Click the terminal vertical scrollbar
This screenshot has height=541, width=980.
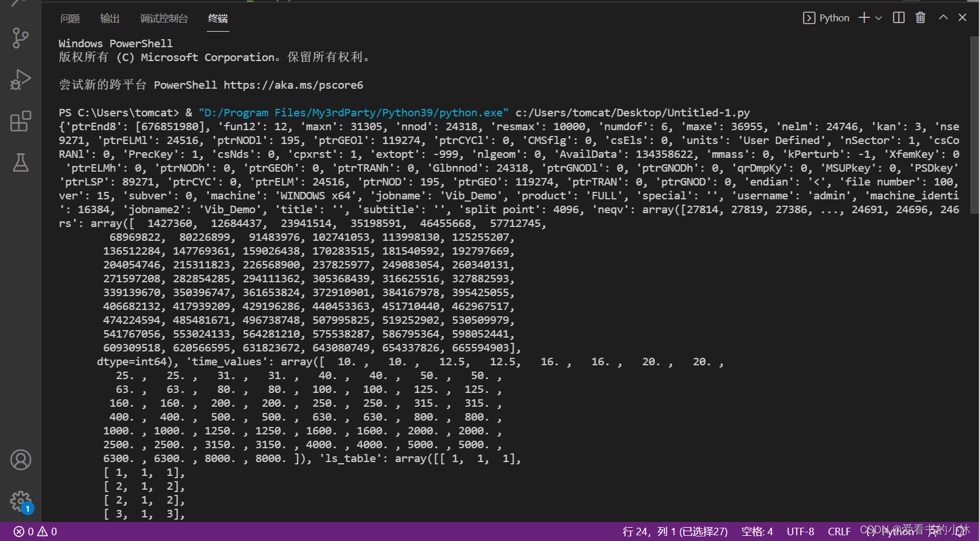(974, 126)
